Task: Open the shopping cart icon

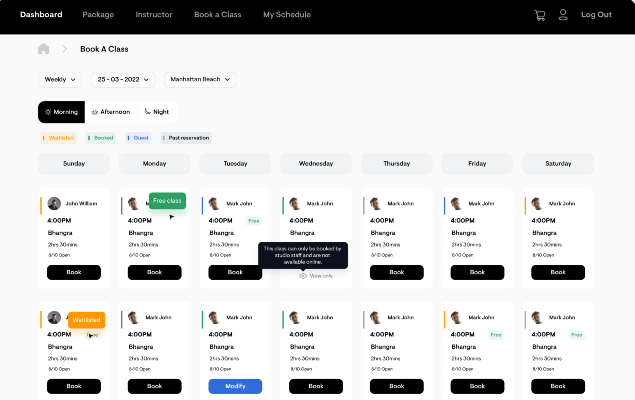Action: [539, 15]
